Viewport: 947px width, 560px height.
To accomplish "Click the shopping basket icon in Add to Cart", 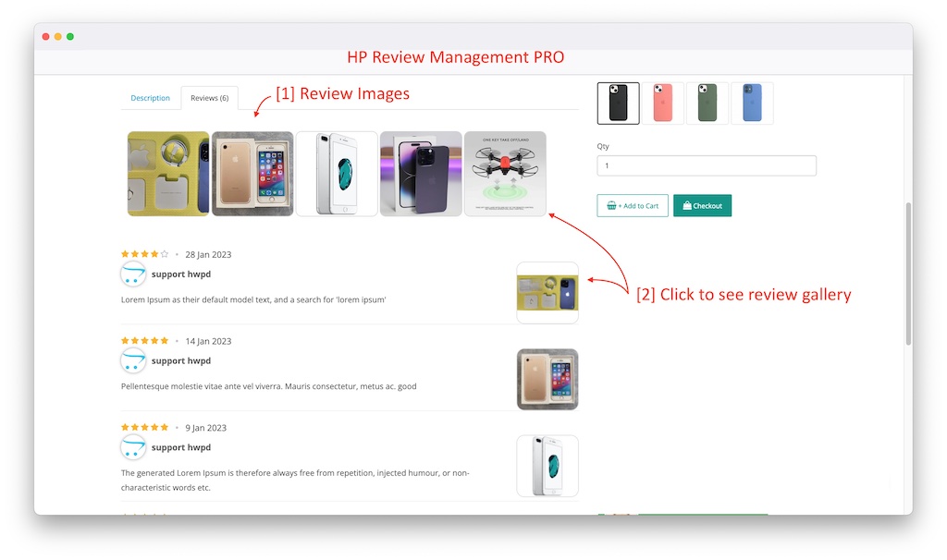I will pyautogui.click(x=609, y=205).
